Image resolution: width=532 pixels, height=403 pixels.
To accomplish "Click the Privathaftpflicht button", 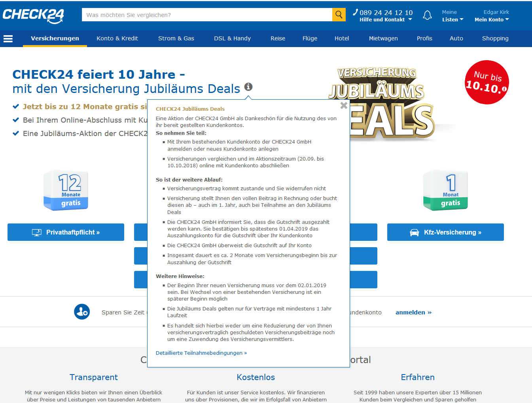I will click(x=66, y=232).
